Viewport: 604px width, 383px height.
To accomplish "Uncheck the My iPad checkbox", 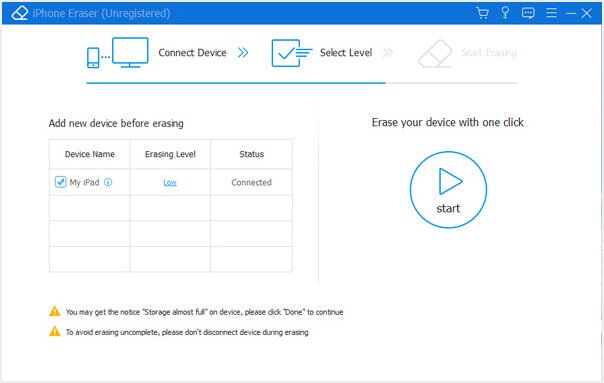I will [x=60, y=182].
